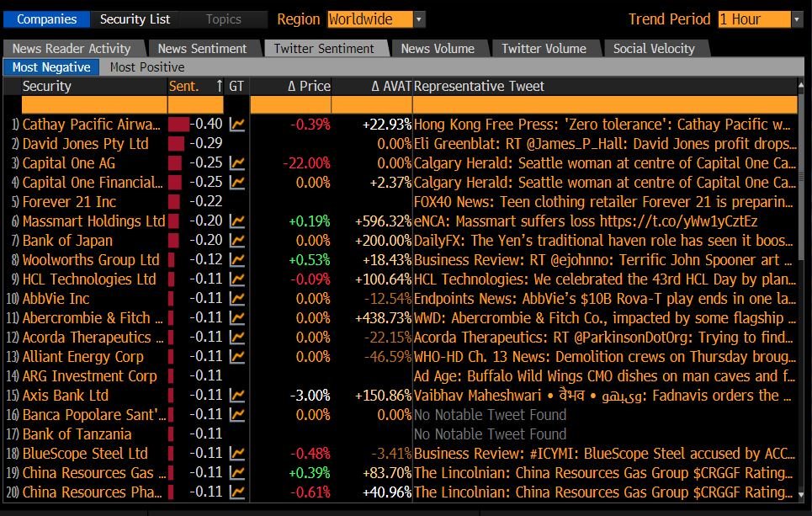Open the News Sentiment tab
This screenshot has height=516, width=812.
(202, 48)
